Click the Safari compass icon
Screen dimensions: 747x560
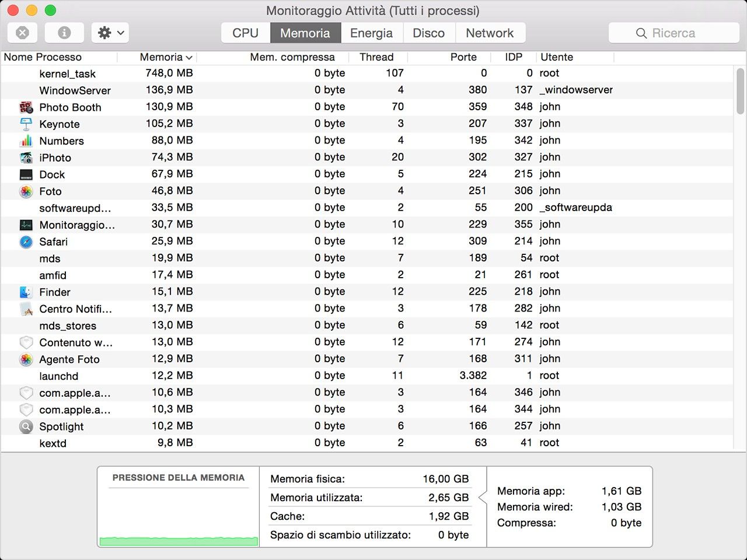(x=26, y=242)
